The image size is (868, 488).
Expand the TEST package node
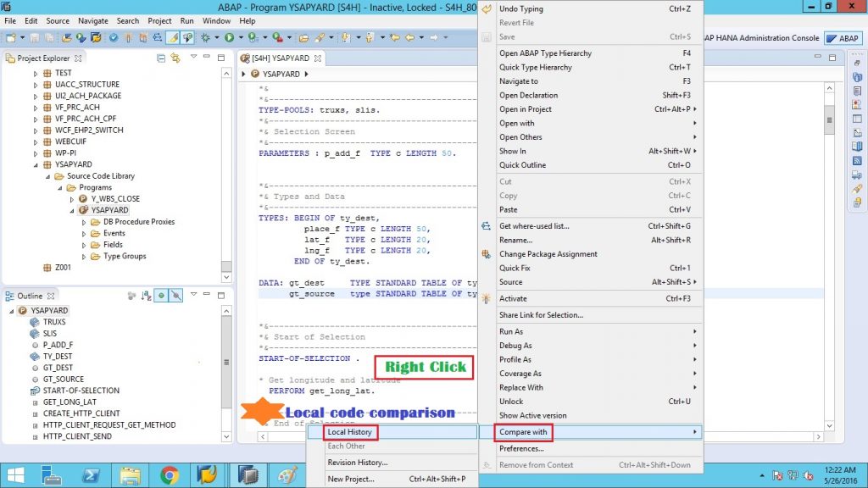coord(36,73)
